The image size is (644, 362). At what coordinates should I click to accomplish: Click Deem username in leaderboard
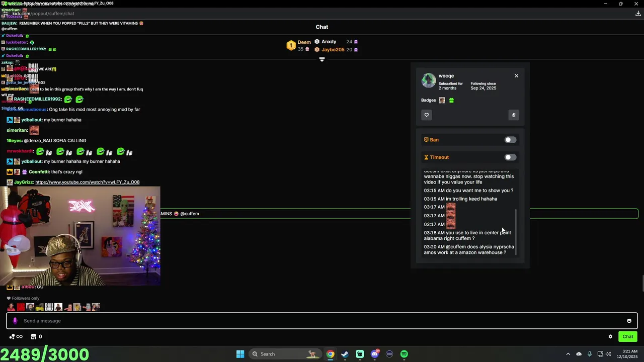click(304, 42)
